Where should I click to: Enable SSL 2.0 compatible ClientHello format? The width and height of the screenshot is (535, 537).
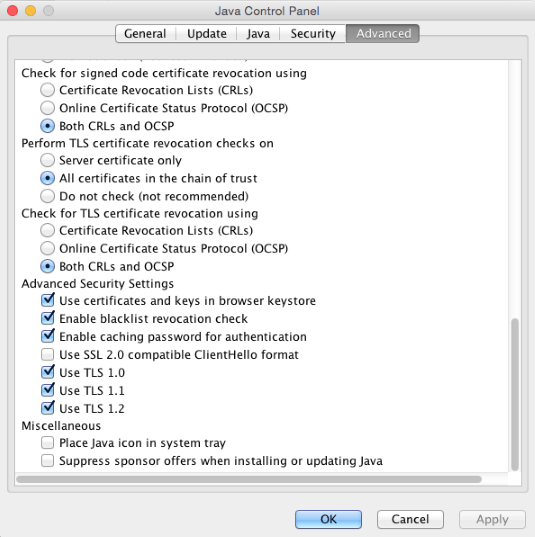click(47, 354)
